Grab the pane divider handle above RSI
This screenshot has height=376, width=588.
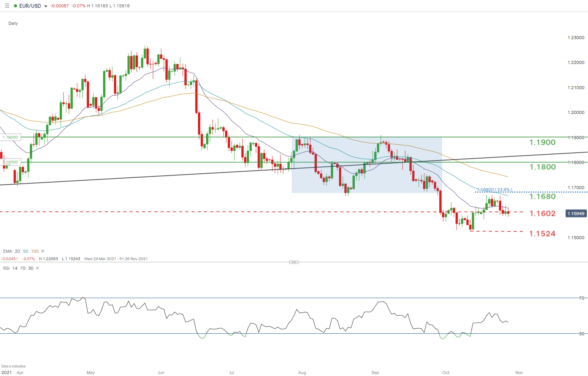[294, 262]
